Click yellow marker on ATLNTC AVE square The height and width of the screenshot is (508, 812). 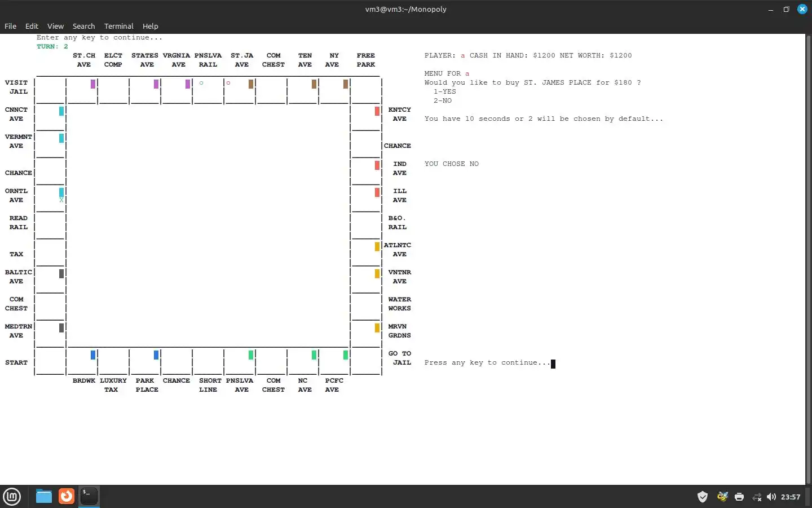point(377,247)
